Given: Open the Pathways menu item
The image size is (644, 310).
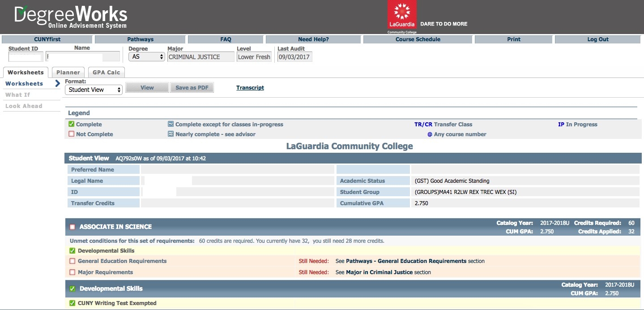Looking at the screenshot, I should point(140,39).
